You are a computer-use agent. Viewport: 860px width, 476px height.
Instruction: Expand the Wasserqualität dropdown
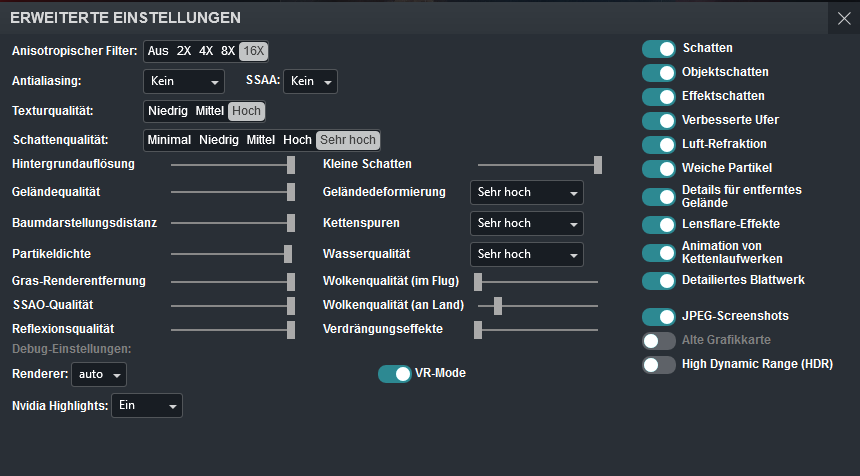(x=526, y=254)
